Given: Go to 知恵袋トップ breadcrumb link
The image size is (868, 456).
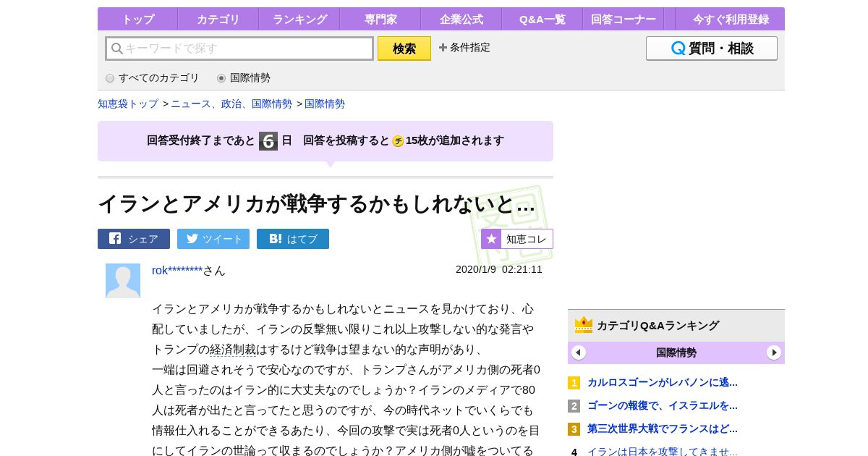Looking at the screenshot, I should pyautogui.click(x=128, y=104).
